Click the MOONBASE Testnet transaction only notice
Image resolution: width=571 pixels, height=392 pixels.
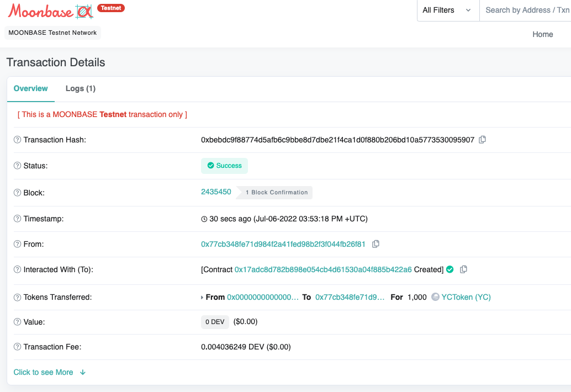click(102, 114)
